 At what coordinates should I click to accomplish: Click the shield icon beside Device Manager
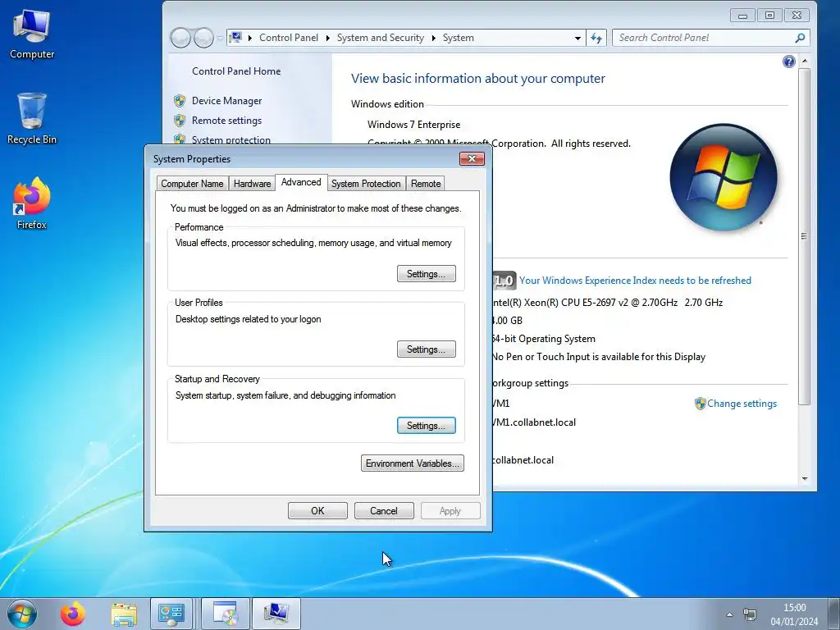[180, 101]
